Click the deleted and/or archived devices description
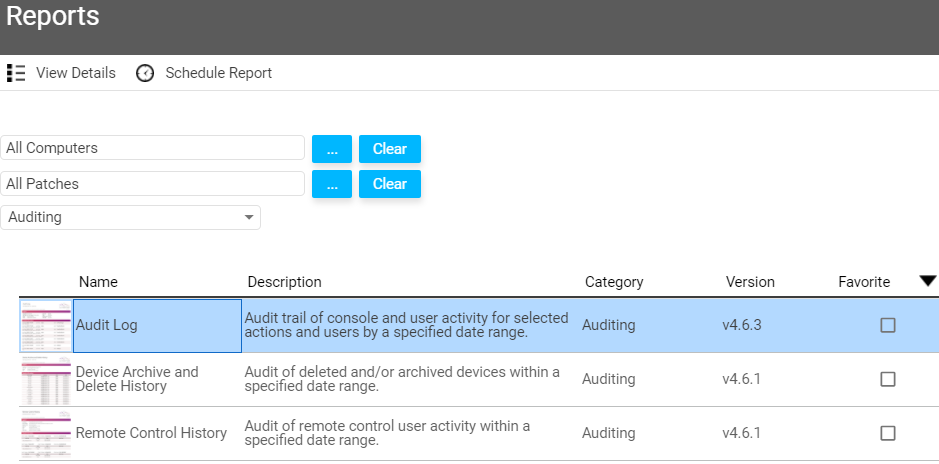Image resolution: width=939 pixels, height=464 pixels. pos(402,379)
